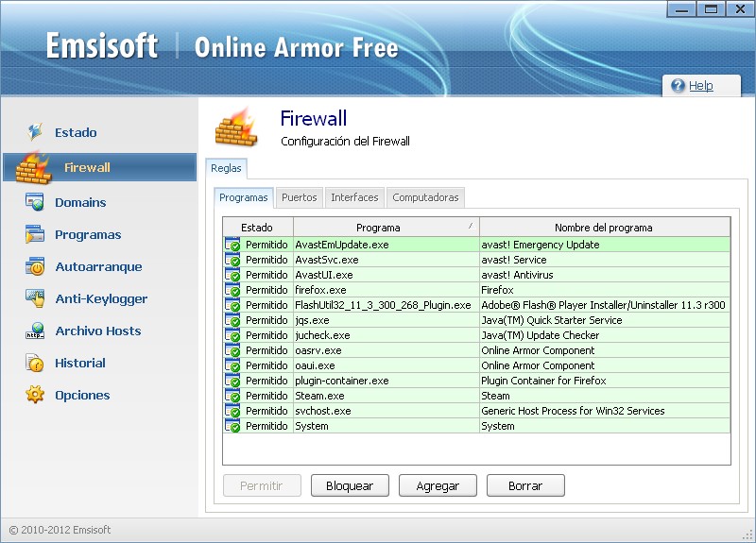Sort by Nombre del programa column
This screenshot has height=543, width=756.
[605, 228]
